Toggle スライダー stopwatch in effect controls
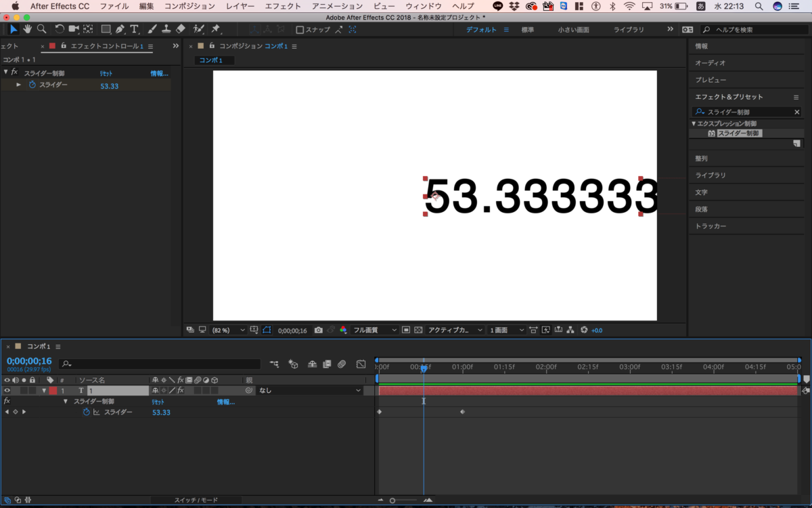 32,85
